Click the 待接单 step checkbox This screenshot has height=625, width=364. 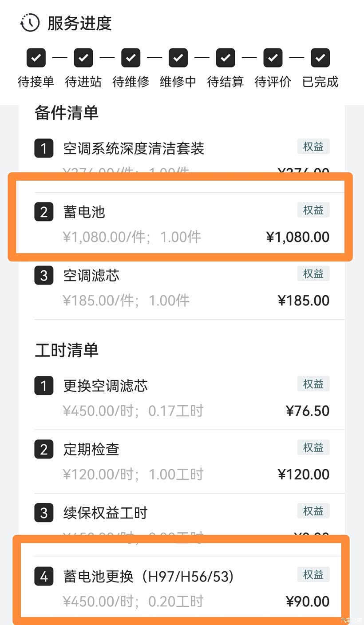pos(36,58)
